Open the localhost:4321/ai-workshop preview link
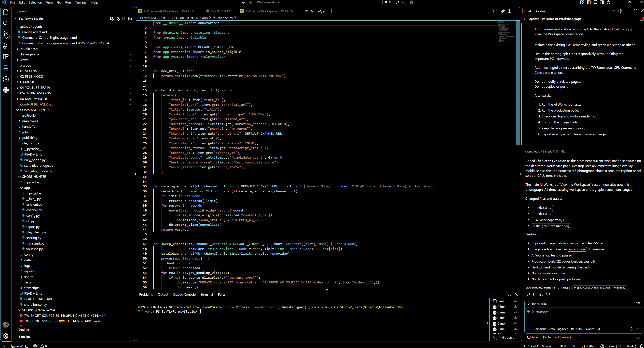Screen dimensions: 644x348 click(599, 288)
